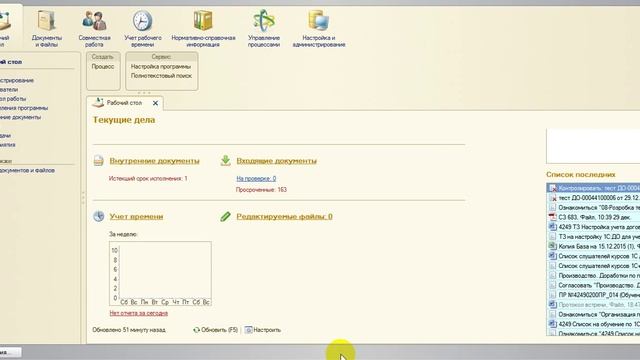Open Нормативно-справочная информация section

pos(203,29)
